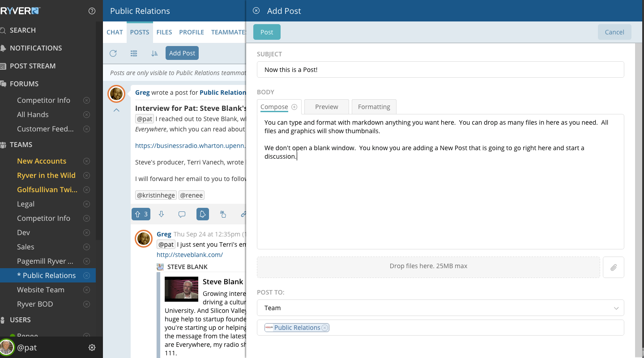Image resolution: width=644 pixels, height=358 pixels.
Task: Submit with the Post button
Action: click(267, 32)
